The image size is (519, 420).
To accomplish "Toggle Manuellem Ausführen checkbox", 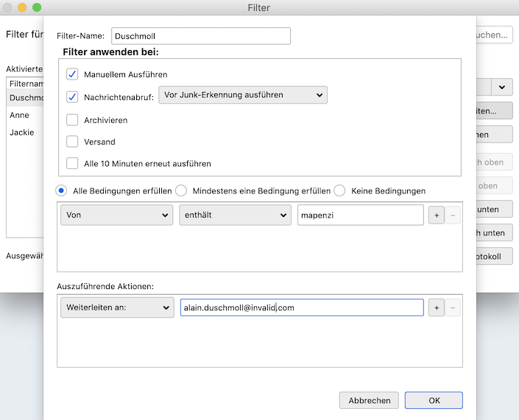I will tap(72, 74).
